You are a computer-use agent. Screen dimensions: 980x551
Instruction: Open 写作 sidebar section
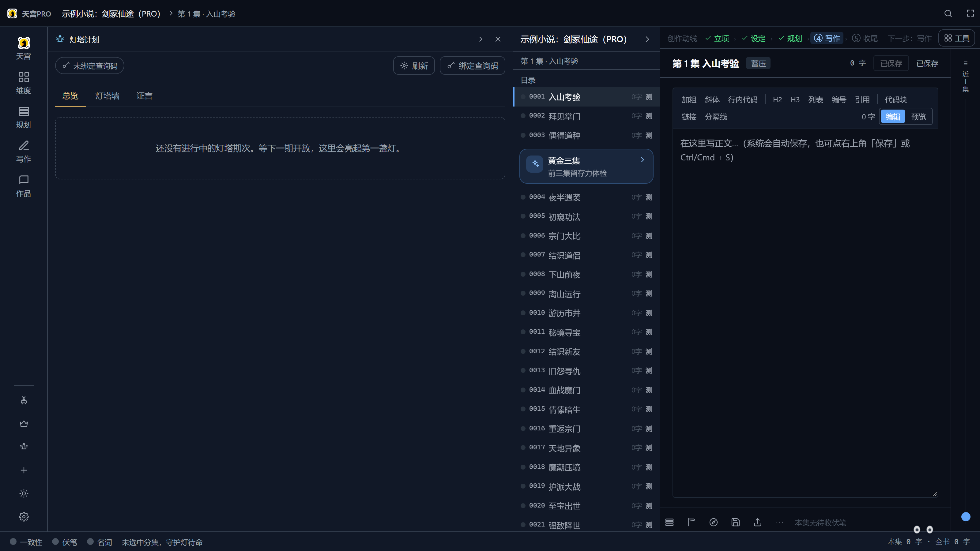click(24, 151)
